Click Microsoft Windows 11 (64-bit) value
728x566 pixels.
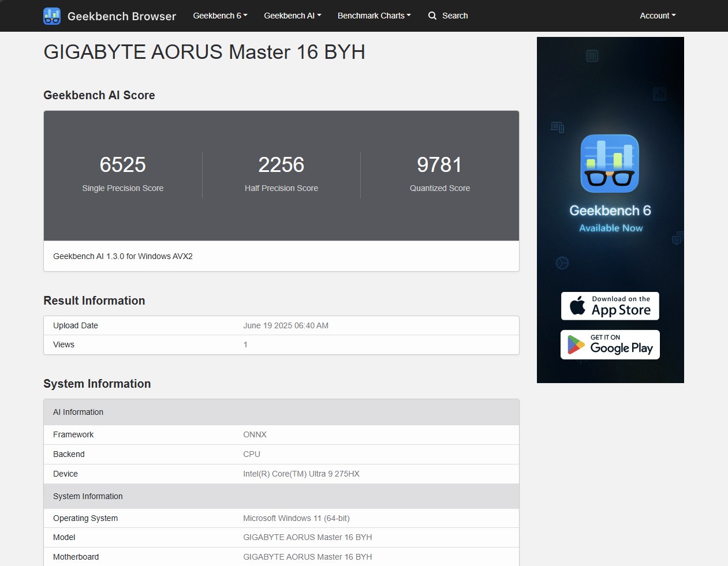point(296,518)
